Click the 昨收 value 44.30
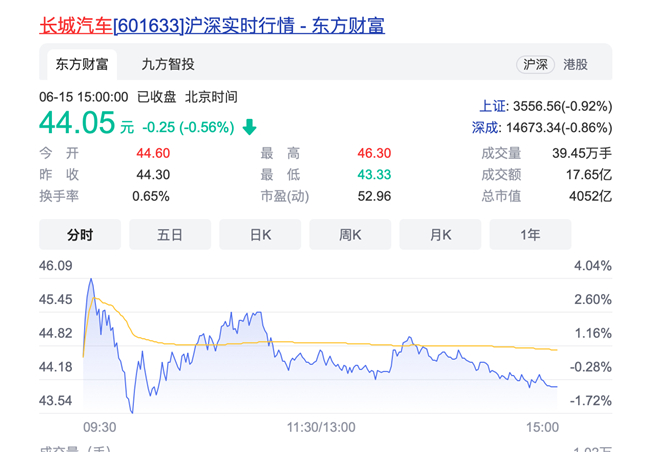This screenshot has width=650, height=452. click(x=153, y=175)
